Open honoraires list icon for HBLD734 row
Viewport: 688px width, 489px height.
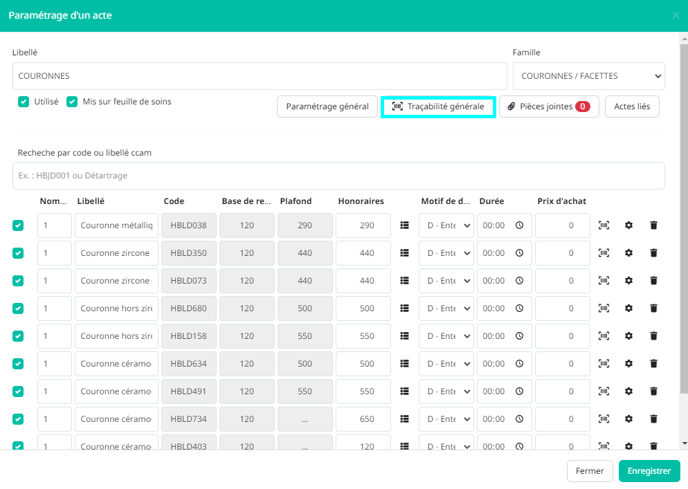(405, 419)
